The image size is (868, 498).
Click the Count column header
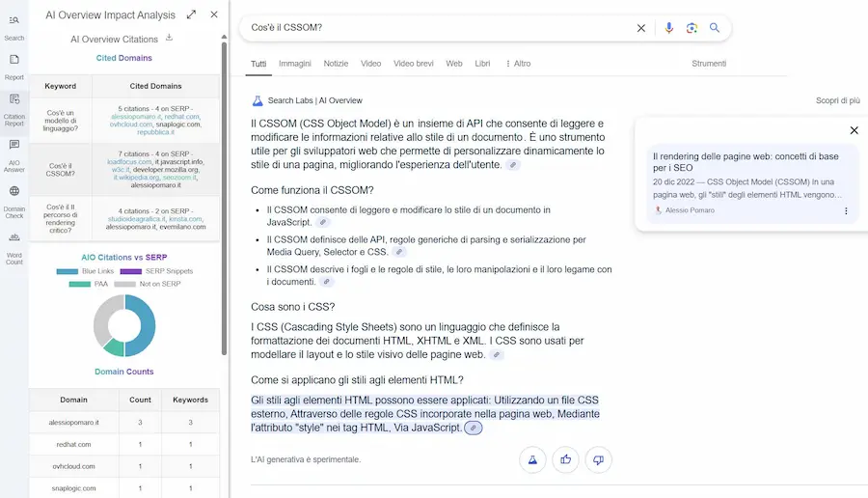coord(140,400)
